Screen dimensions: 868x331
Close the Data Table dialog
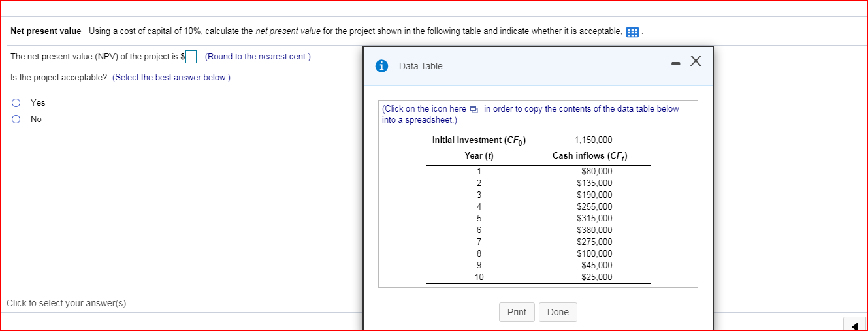pos(696,62)
